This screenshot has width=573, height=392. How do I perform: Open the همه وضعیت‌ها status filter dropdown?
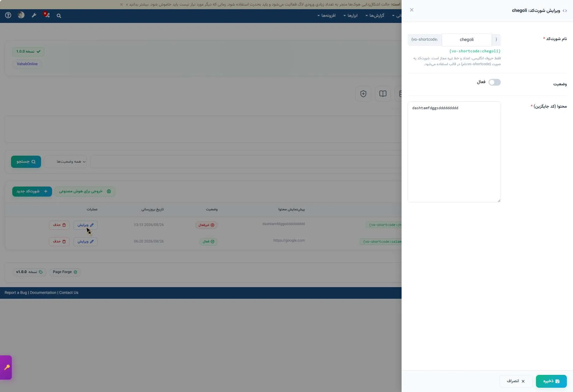pyautogui.click(x=66, y=162)
